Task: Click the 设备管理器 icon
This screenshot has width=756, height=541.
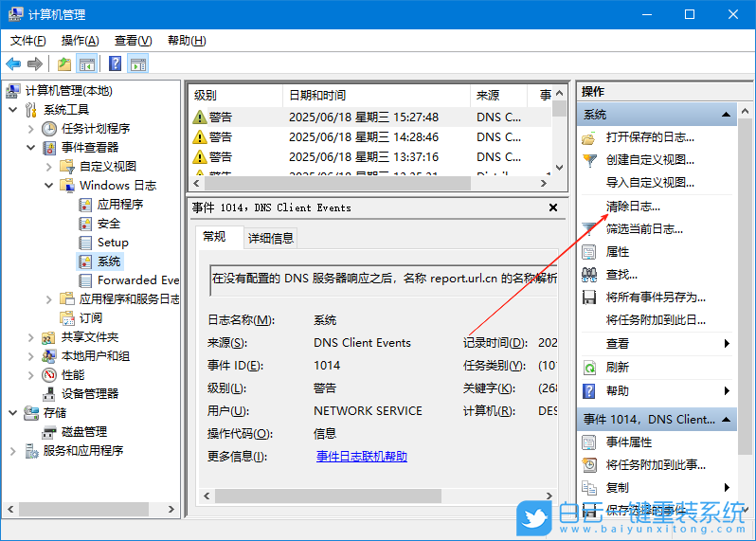Action: 48,394
